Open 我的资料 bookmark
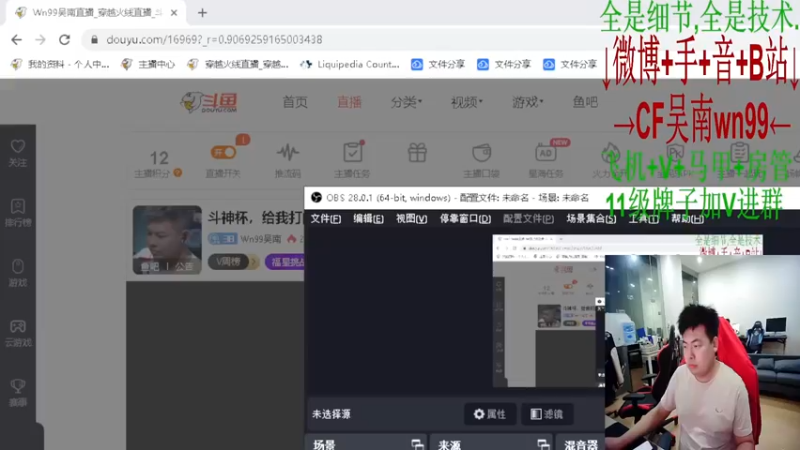The height and width of the screenshot is (450, 800). point(60,64)
